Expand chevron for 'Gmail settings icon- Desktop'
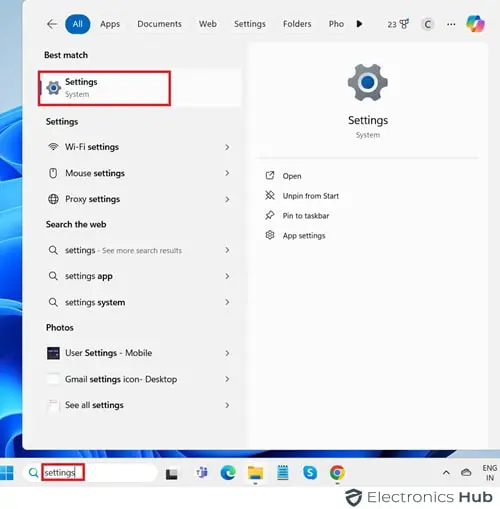This screenshot has height=509, width=500. pyautogui.click(x=227, y=379)
